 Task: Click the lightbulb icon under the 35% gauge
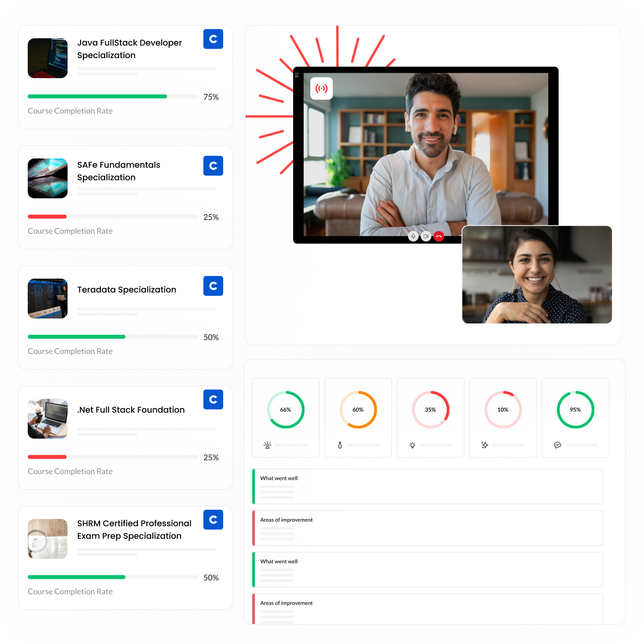click(412, 445)
